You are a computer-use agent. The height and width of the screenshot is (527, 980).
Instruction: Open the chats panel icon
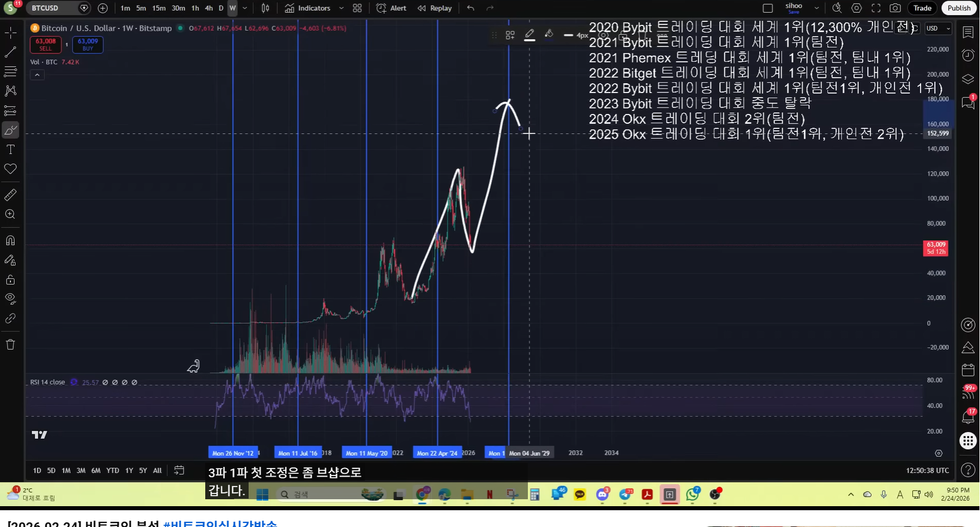968,102
